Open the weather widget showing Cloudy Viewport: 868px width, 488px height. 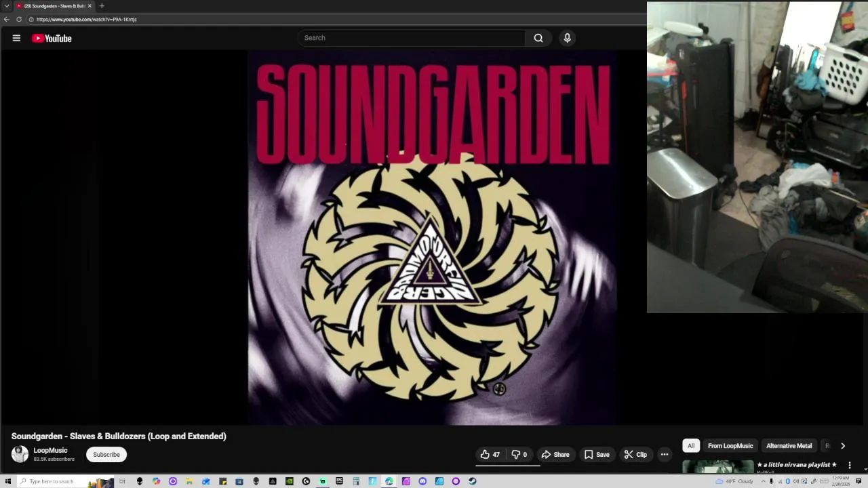pos(735,481)
